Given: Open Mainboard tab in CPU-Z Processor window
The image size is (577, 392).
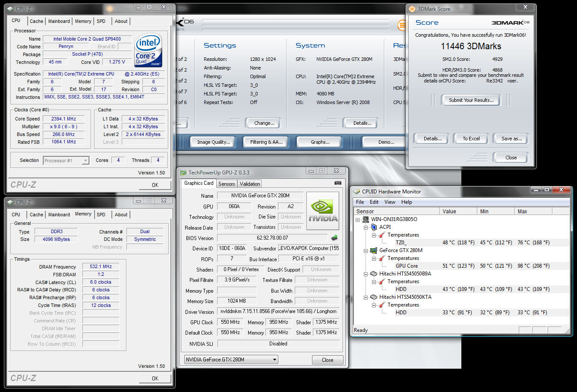Looking at the screenshot, I should [59, 21].
